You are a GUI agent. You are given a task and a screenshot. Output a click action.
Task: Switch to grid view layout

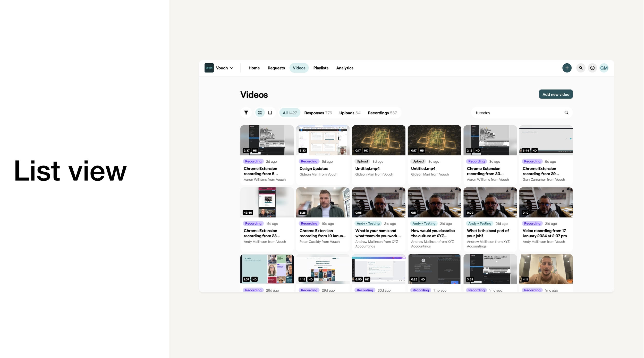tap(260, 113)
